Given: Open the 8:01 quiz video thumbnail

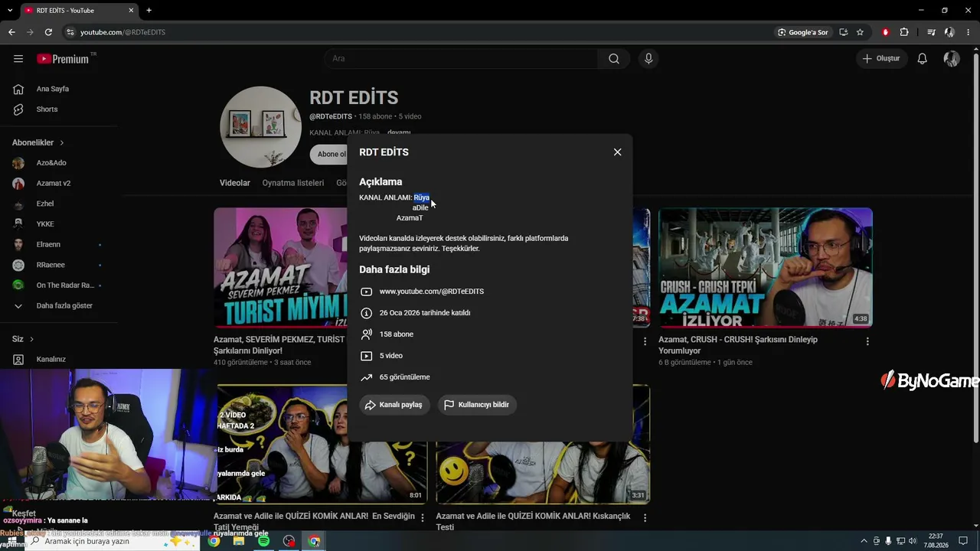Looking at the screenshot, I should coord(322,444).
